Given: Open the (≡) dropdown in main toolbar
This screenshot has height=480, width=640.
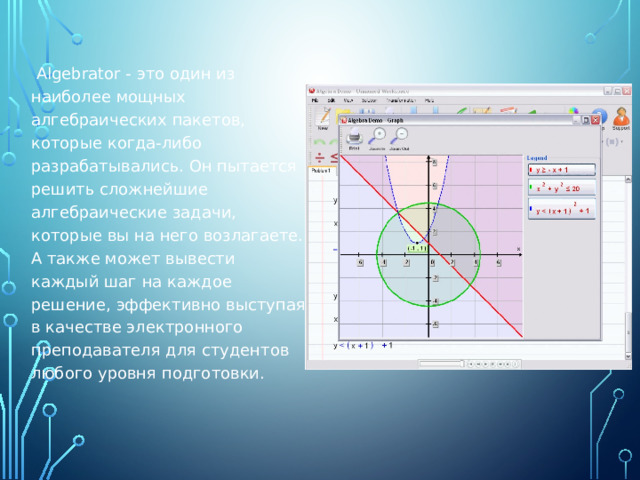Looking at the screenshot, I should pos(613,142).
